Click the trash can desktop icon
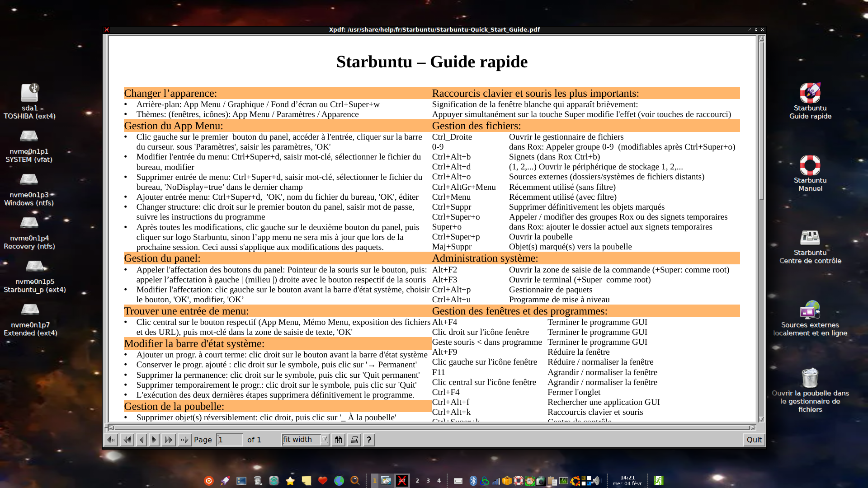 (x=810, y=378)
